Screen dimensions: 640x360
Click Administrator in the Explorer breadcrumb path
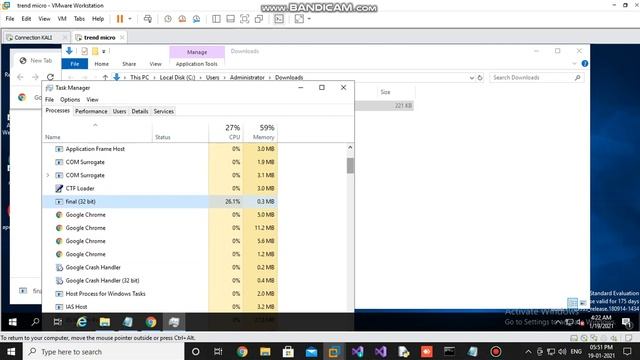pyautogui.click(x=247, y=78)
